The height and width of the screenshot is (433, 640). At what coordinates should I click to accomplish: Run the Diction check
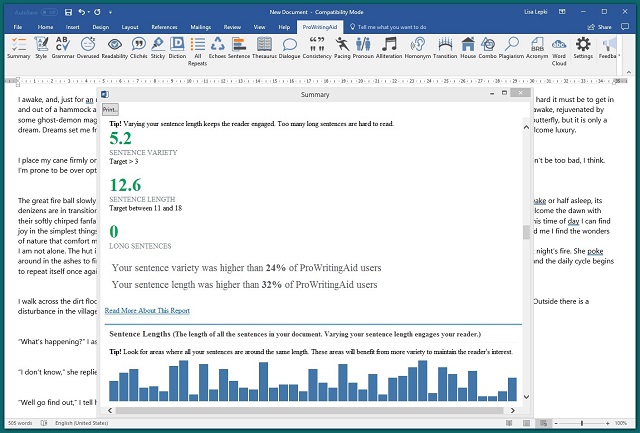[x=177, y=48]
